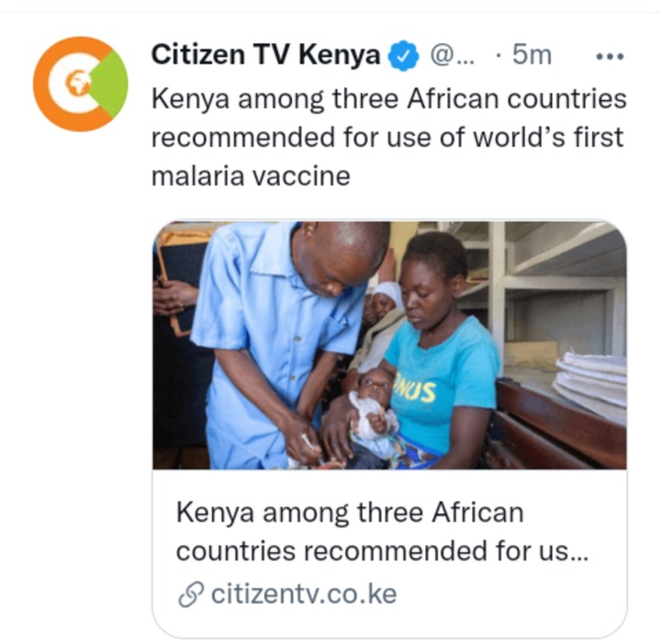This screenshot has width=661, height=644.
Task: Click the blue verified checkmark badge
Action: pos(403,55)
